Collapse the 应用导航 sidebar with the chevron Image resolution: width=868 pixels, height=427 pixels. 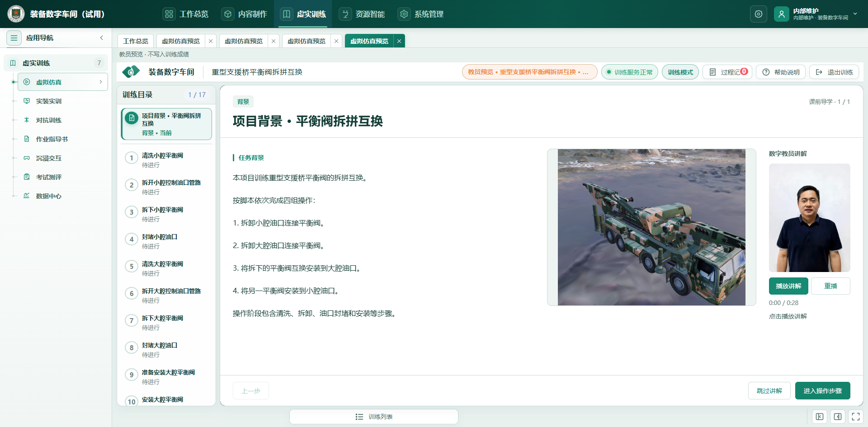[102, 38]
